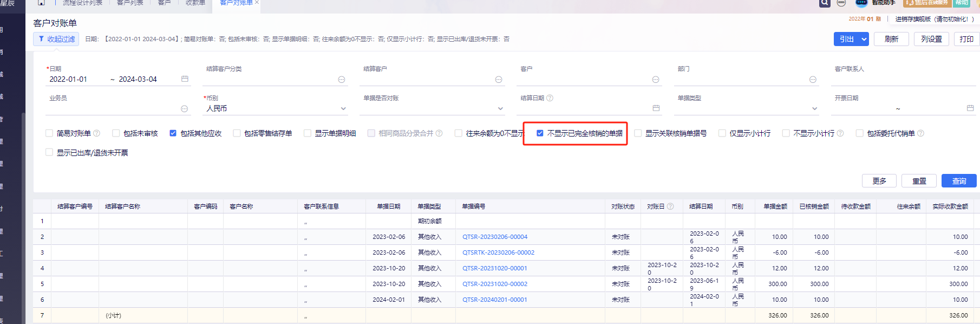980x324 pixels.
Task: Click the search icon in top bar
Action: coord(824,3)
